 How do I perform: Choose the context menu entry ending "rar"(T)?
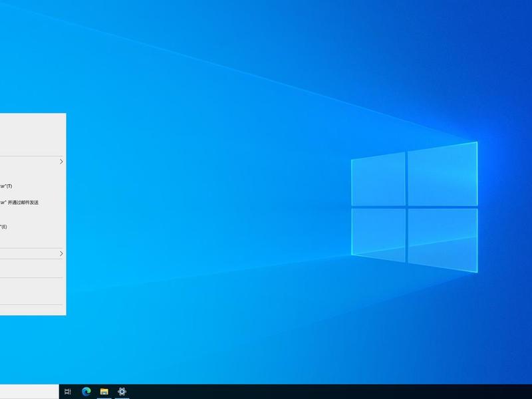point(31,186)
